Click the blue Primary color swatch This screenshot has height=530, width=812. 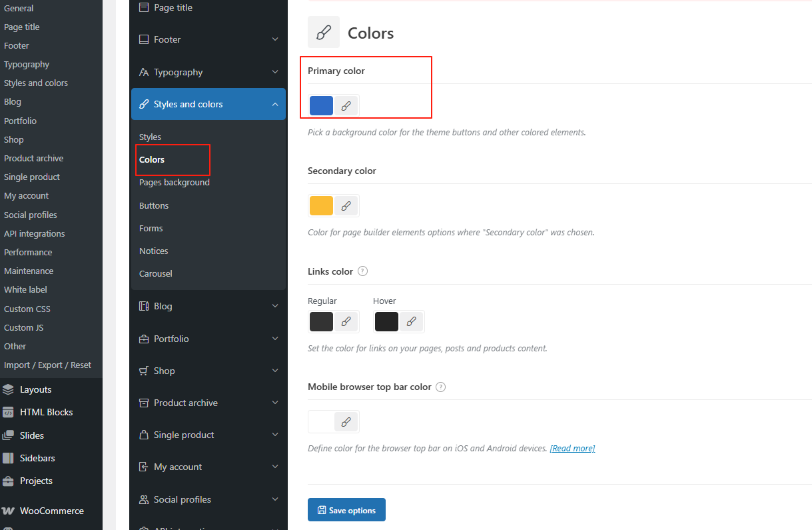coord(320,105)
